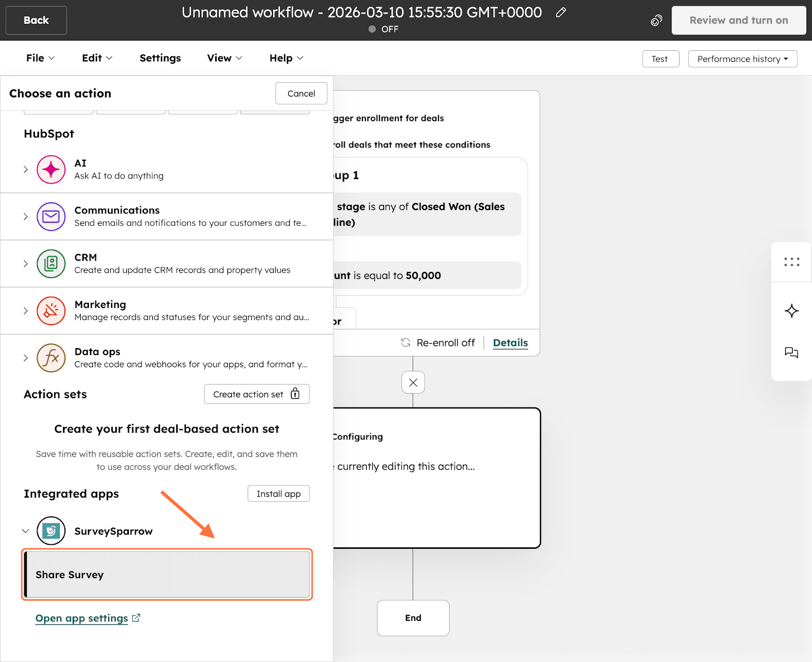Click the pink AI sparkle icon
This screenshot has height=662, width=812.
click(51, 169)
